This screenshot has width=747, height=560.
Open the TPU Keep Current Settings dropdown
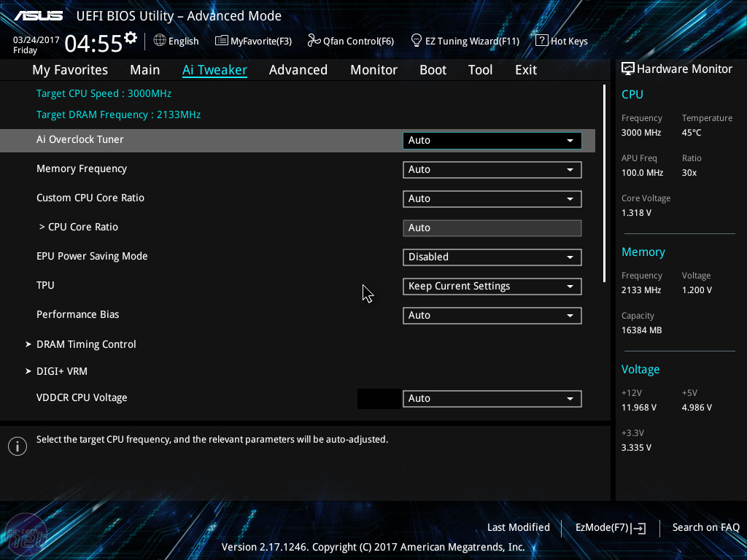coord(492,286)
